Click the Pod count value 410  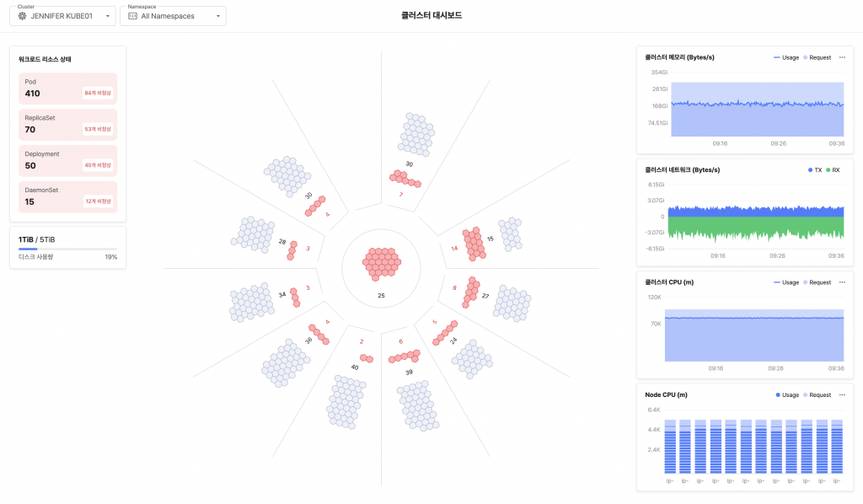coord(33,94)
